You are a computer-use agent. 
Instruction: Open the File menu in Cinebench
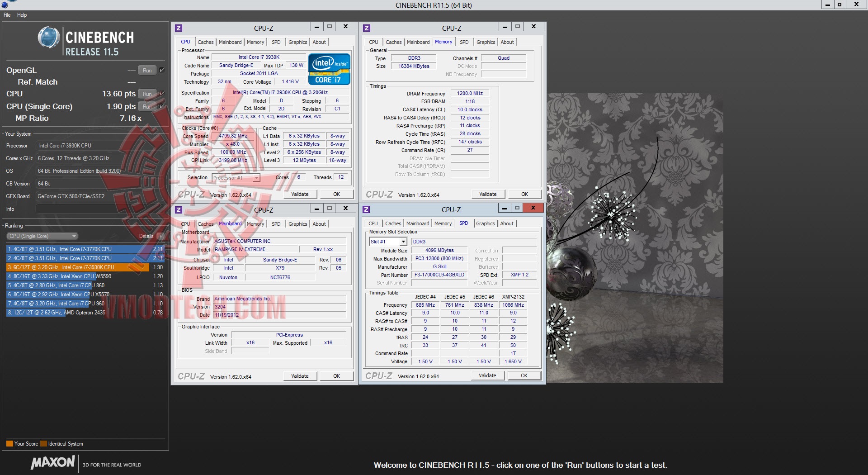[7, 15]
